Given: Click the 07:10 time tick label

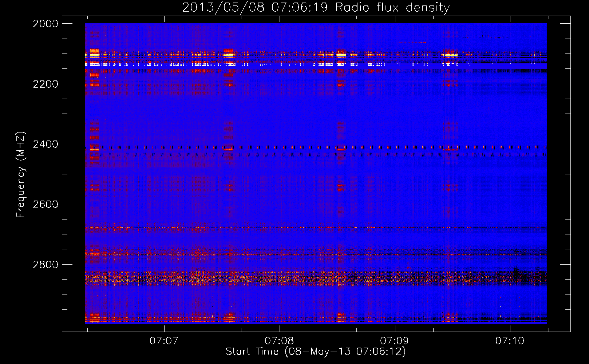Looking at the screenshot, I should pyautogui.click(x=510, y=341).
